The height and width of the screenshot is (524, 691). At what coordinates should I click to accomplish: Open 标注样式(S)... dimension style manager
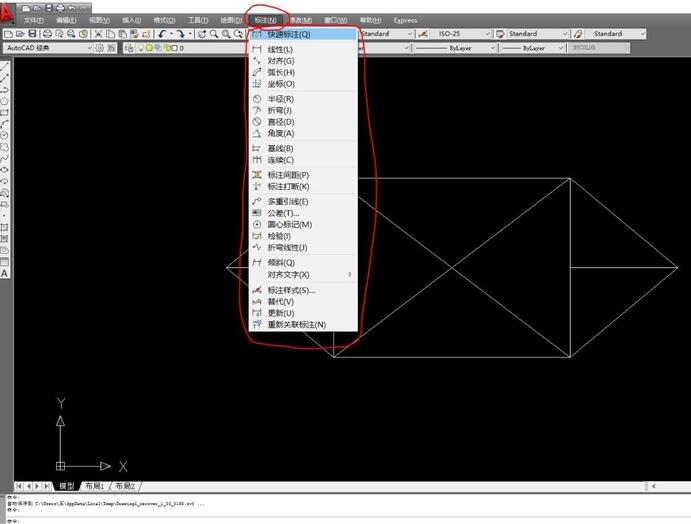pyautogui.click(x=303, y=290)
